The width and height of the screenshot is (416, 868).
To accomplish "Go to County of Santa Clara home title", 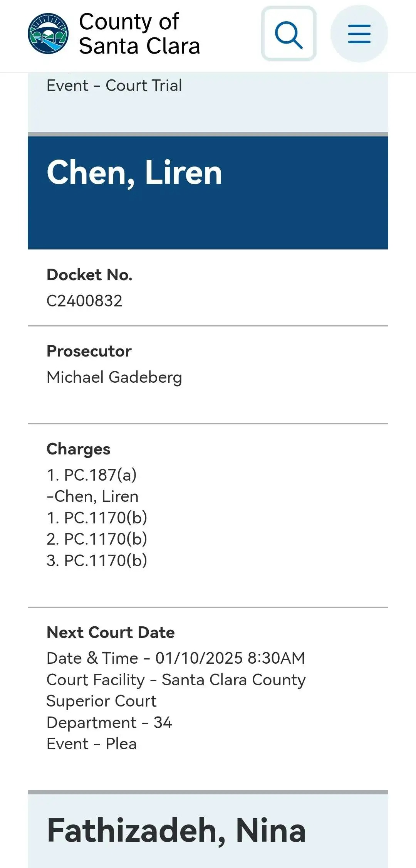I will [139, 34].
